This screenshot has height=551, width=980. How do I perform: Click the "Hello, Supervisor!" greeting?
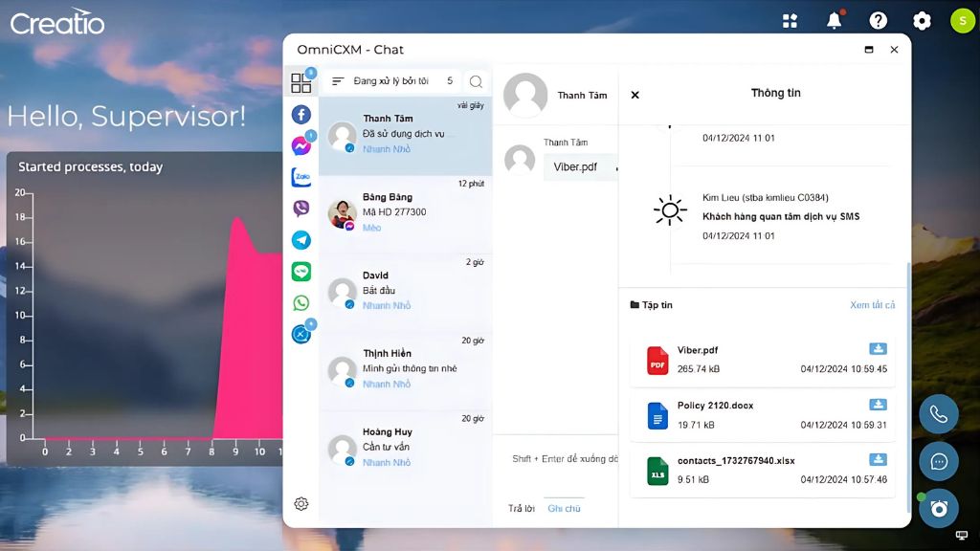(126, 116)
